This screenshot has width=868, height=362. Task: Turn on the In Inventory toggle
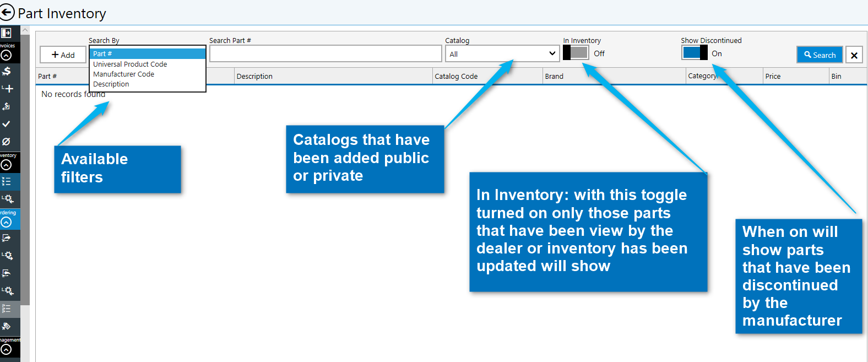(576, 53)
